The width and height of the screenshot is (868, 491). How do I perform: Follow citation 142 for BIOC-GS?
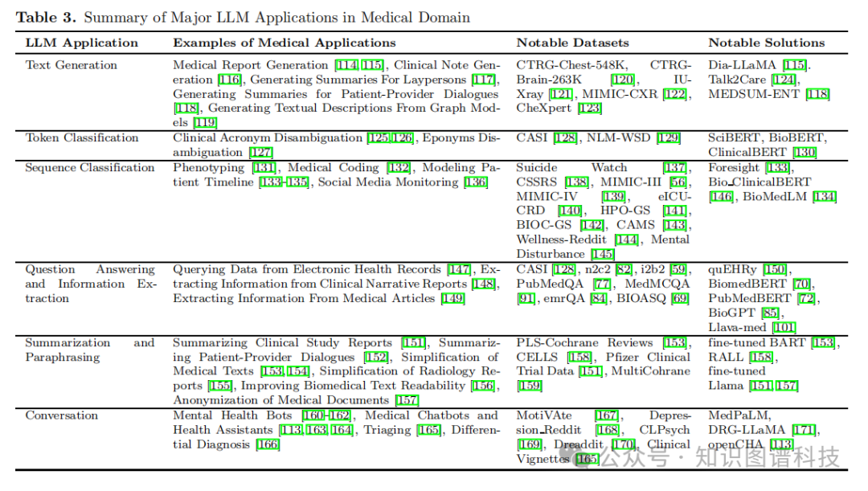click(x=592, y=225)
